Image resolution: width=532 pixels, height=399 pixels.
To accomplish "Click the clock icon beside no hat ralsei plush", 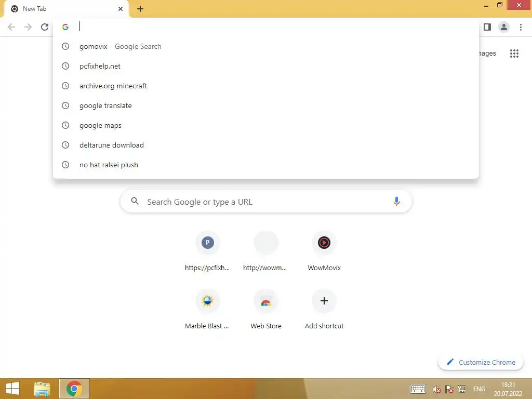I will [x=65, y=165].
